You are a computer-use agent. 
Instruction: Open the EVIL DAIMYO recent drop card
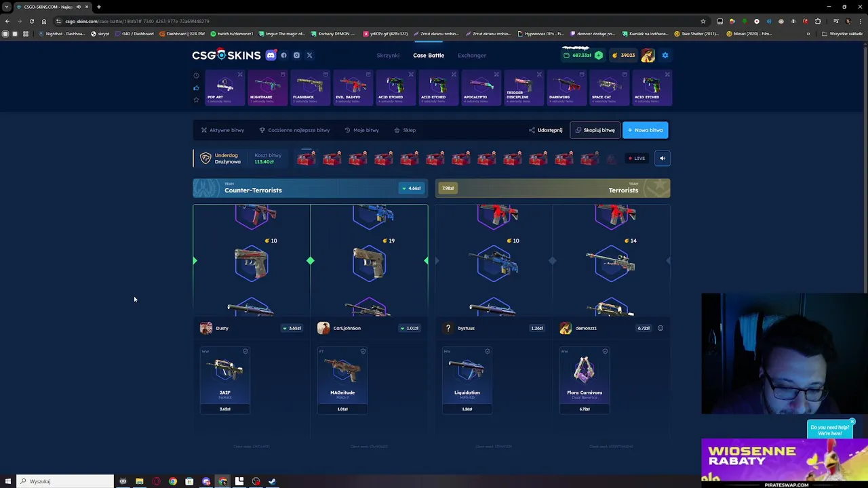[353, 88]
